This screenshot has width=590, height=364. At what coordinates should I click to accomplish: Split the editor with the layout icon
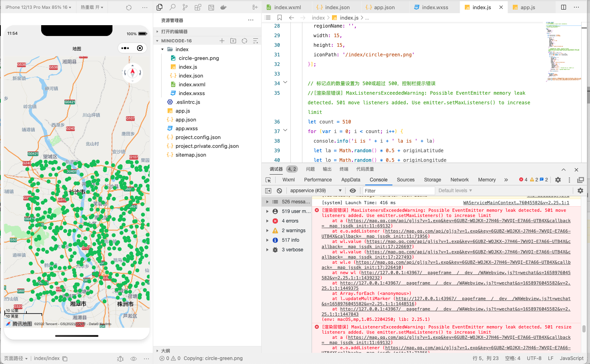564,7
